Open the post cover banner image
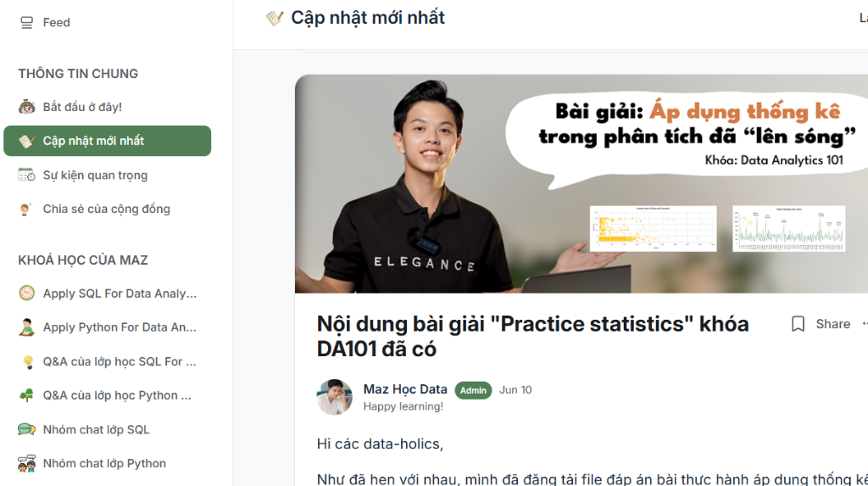This screenshot has width=868, height=486. [581, 184]
